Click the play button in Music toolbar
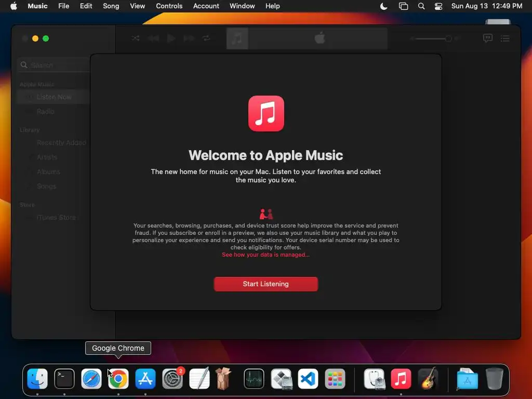Image resolution: width=532 pixels, height=399 pixels. (x=171, y=38)
